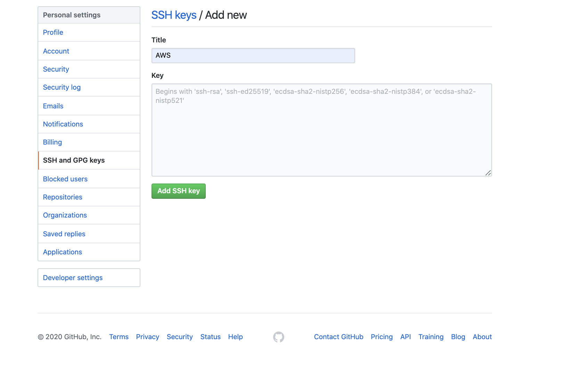
Task: Open the Blocked users page
Action: point(65,179)
